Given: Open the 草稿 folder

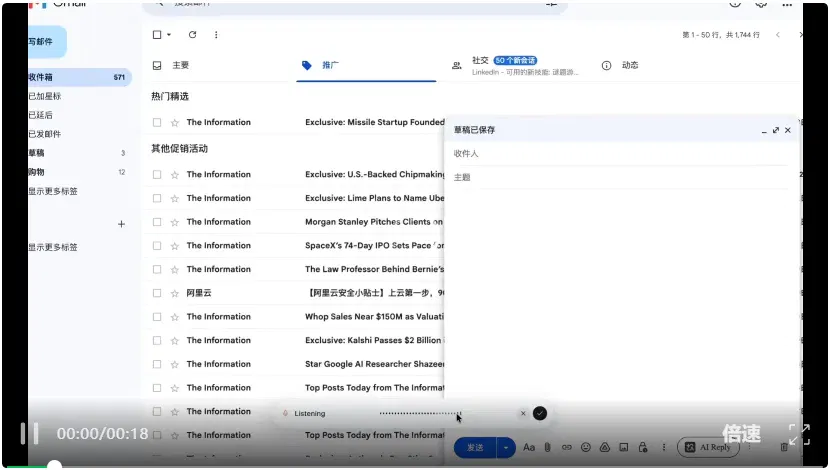Looking at the screenshot, I should point(37,153).
